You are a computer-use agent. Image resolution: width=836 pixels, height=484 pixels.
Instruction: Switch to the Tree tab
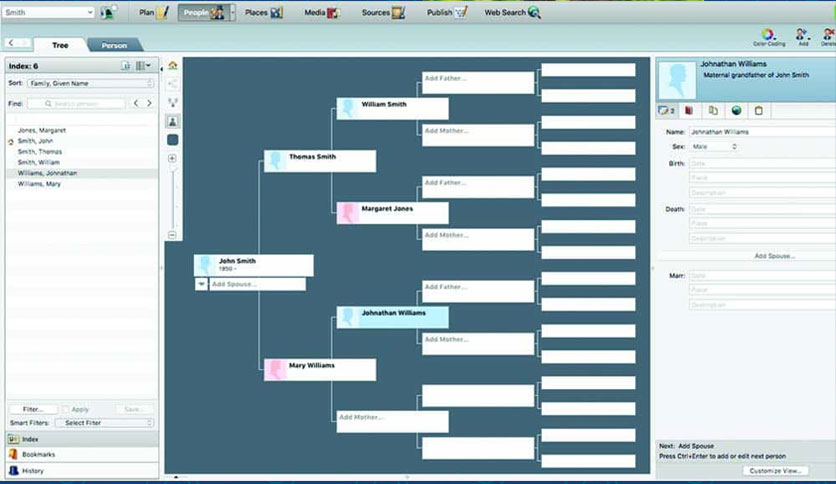coord(60,45)
